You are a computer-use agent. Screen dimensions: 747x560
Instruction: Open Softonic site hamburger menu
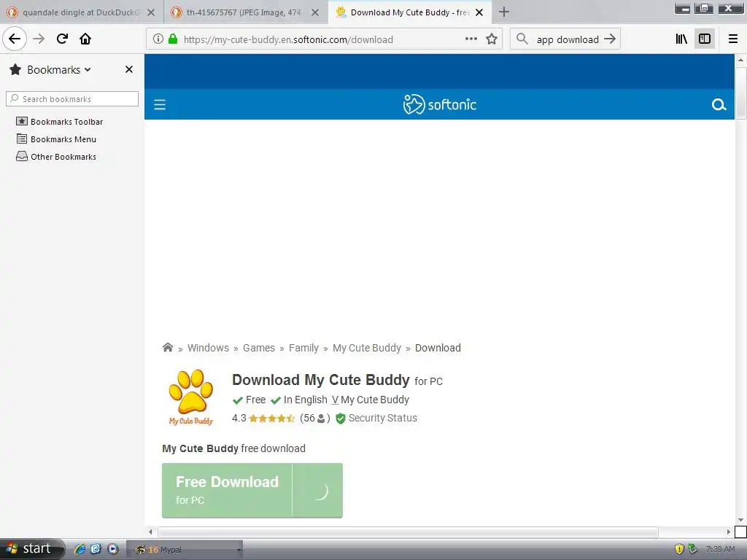click(160, 104)
